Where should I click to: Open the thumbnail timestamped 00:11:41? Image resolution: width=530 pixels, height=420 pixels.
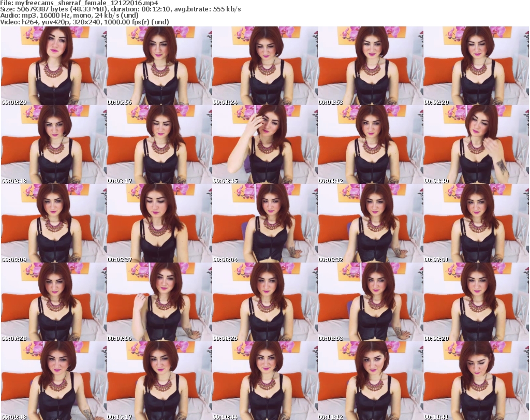(x=476, y=381)
